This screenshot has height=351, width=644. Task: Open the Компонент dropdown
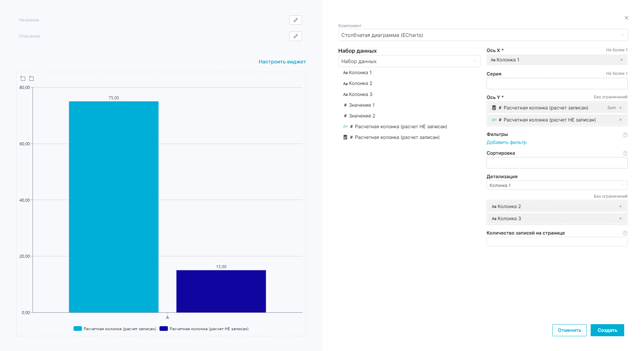pyautogui.click(x=483, y=35)
